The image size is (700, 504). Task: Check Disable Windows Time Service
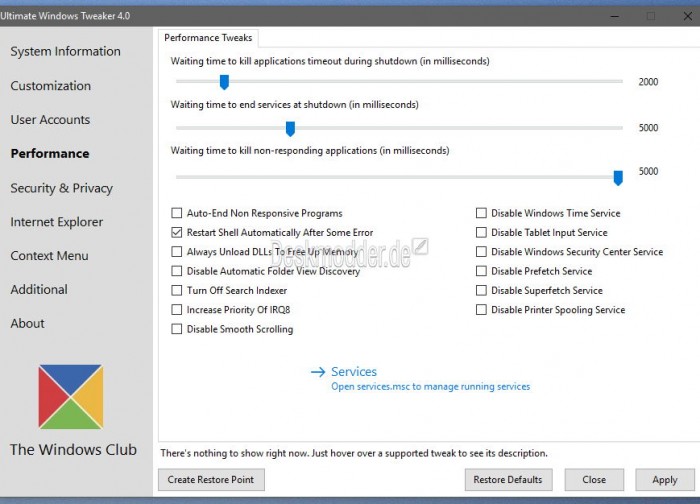481,213
